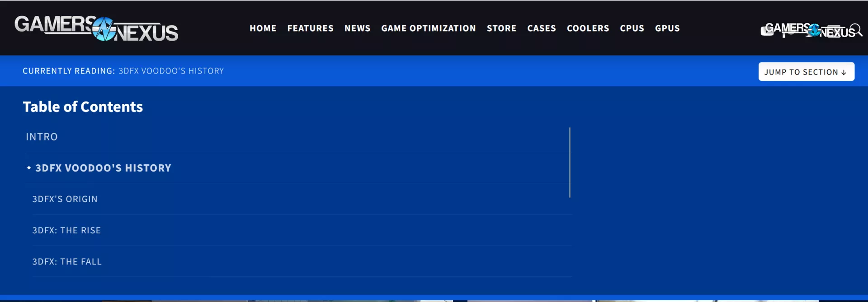
Task: Open the News section
Action: tap(357, 28)
